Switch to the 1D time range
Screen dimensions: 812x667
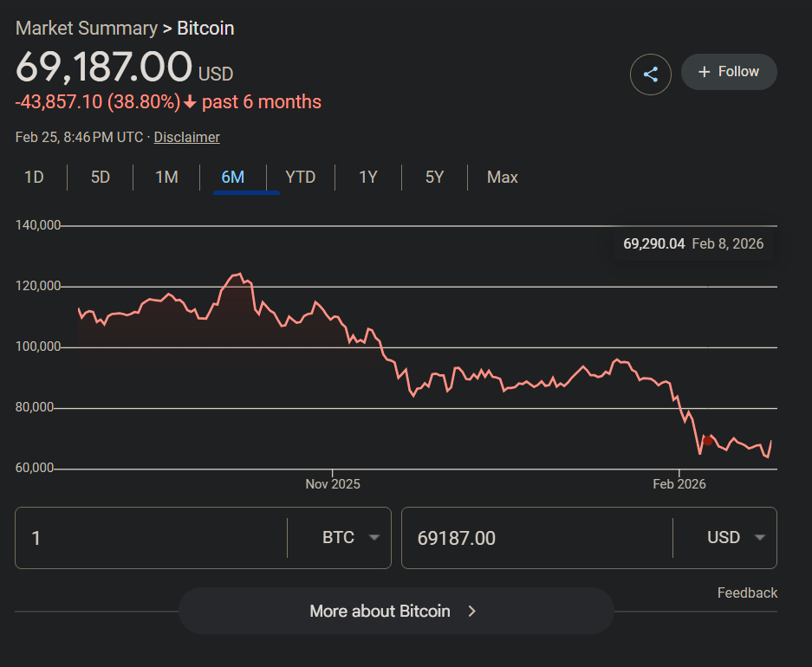tap(34, 178)
